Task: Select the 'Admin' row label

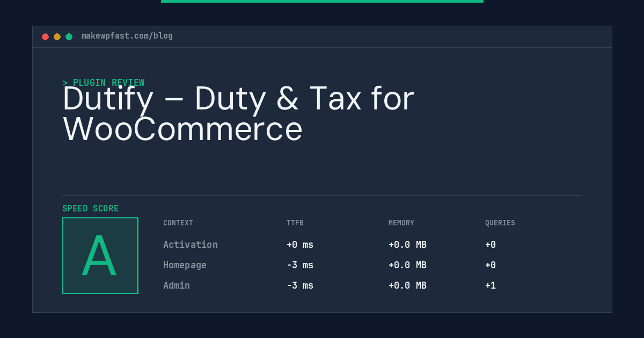Action: (177, 285)
